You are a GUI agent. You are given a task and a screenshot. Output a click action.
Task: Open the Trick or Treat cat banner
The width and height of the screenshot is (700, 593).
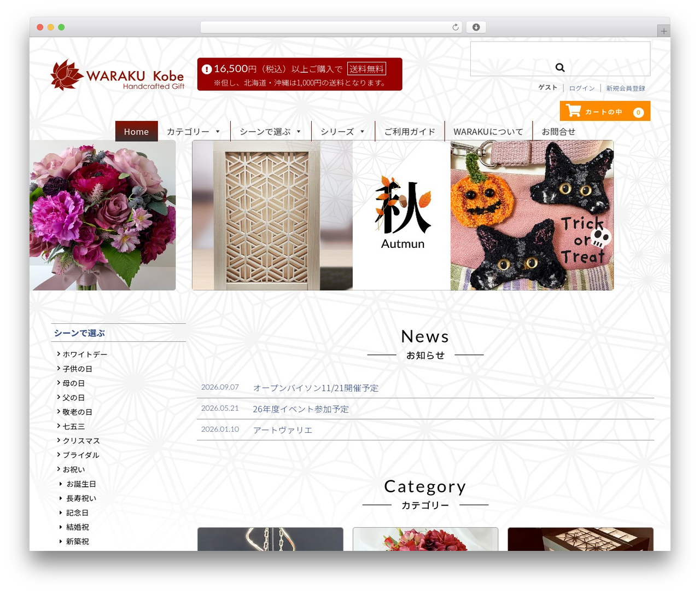coord(532,215)
